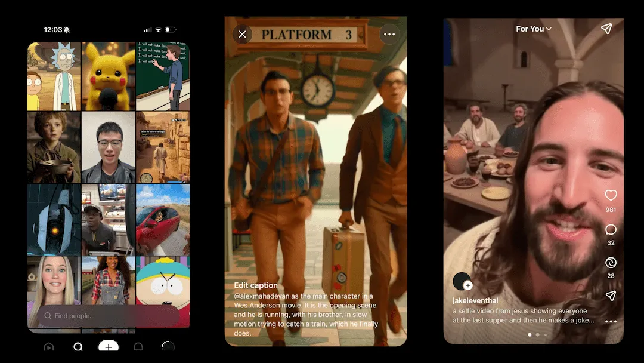The height and width of the screenshot is (363, 644).
Task: Select the first page indicator dot
Action: [x=529, y=335]
